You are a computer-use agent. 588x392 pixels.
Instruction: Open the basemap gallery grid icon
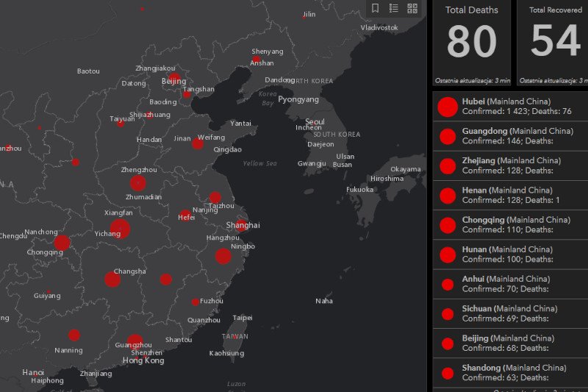412,9
